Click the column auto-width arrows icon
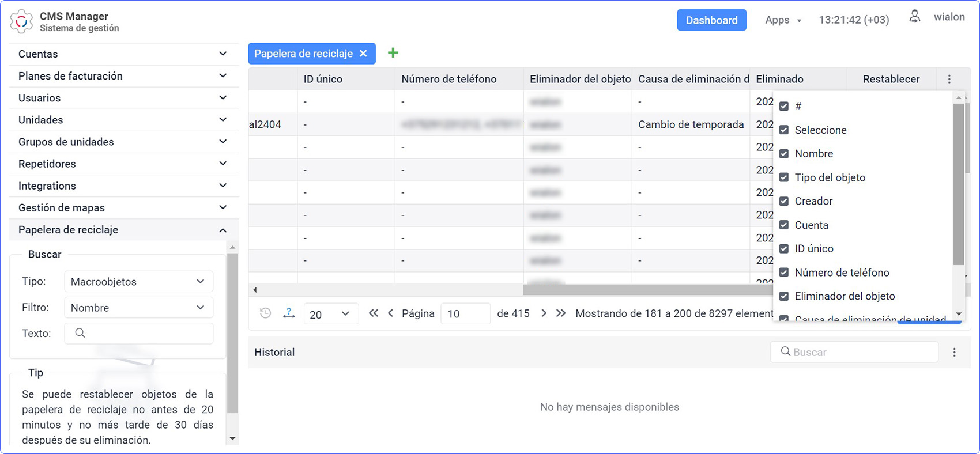The height and width of the screenshot is (454, 980). [289, 313]
